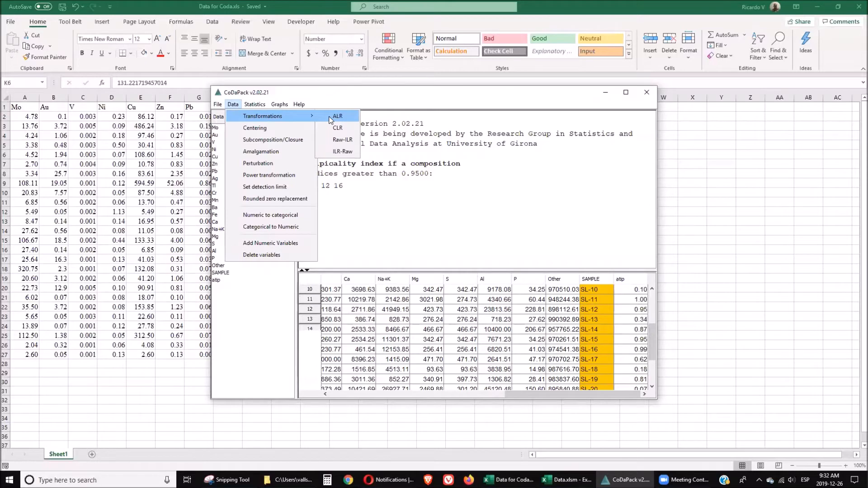This screenshot has height=488, width=868.
Task: Click the Delete cells icon
Action: [669, 38]
